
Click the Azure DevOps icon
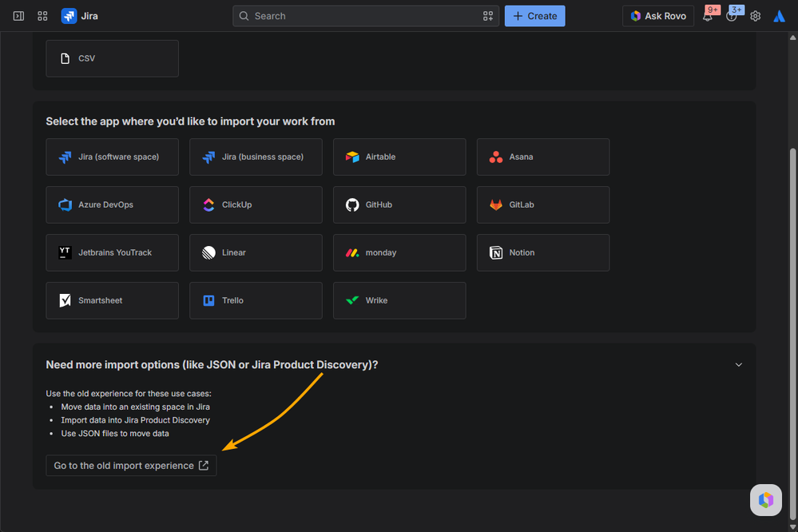66,204
